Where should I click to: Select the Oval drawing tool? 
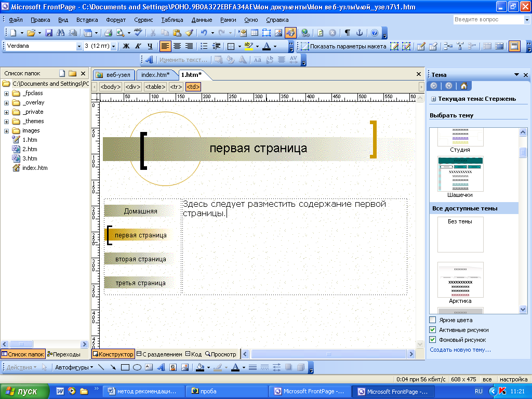[x=137, y=367]
